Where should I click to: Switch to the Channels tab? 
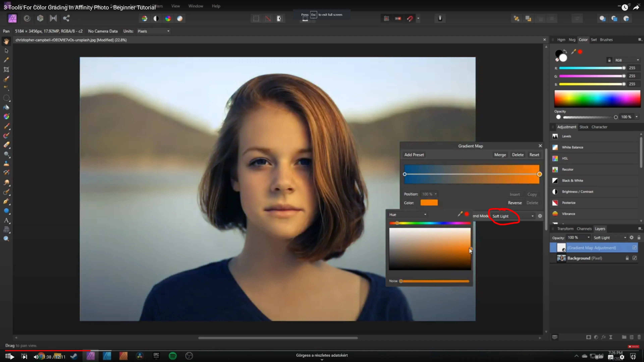(584, 229)
